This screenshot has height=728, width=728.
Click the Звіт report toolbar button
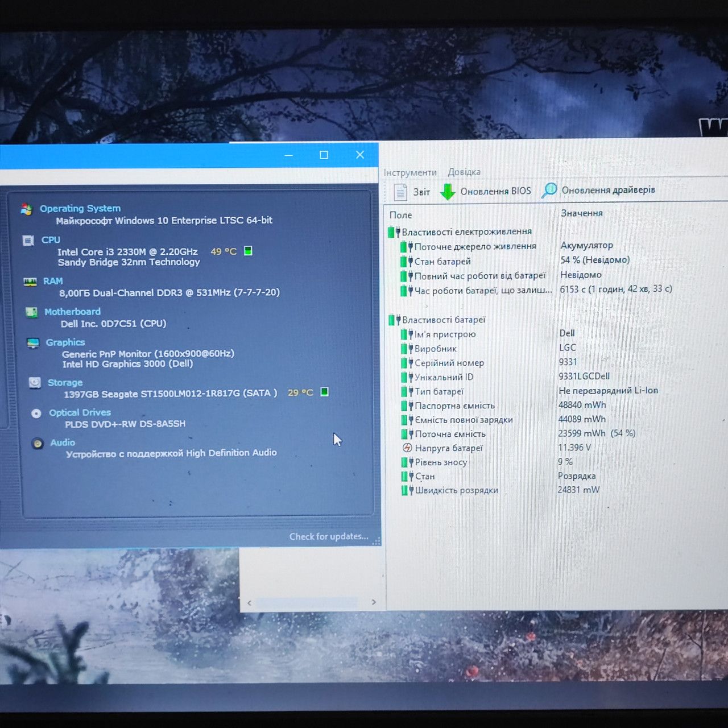[412, 192]
